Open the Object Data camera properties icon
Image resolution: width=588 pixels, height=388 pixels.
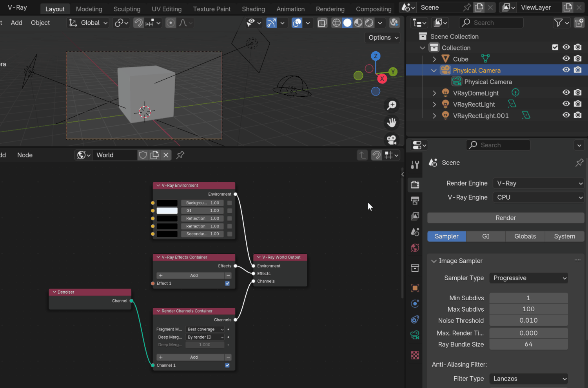pos(415,335)
